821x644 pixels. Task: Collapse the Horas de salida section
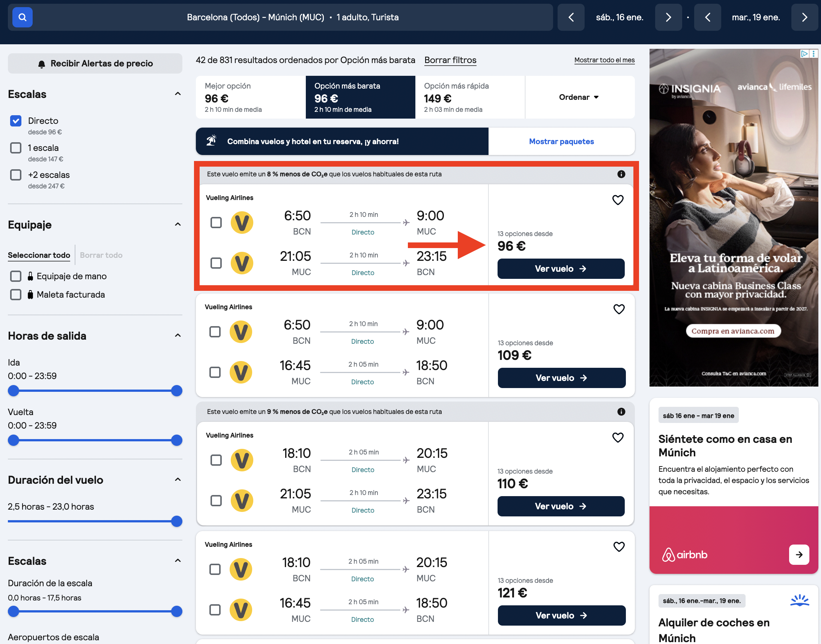coord(178,336)
